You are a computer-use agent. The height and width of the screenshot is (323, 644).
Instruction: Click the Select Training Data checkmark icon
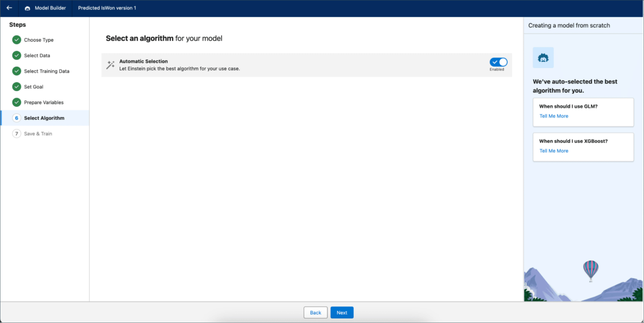point(17,71)
